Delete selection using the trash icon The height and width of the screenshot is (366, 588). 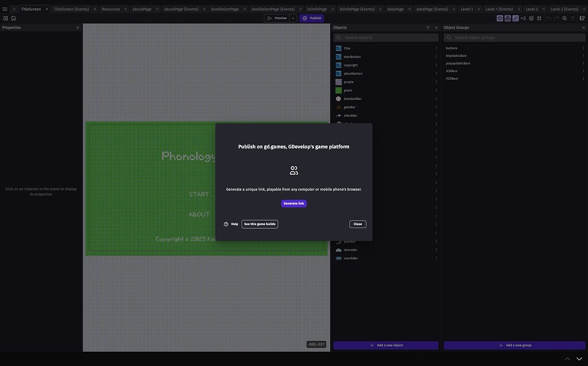tap(571, 18)
